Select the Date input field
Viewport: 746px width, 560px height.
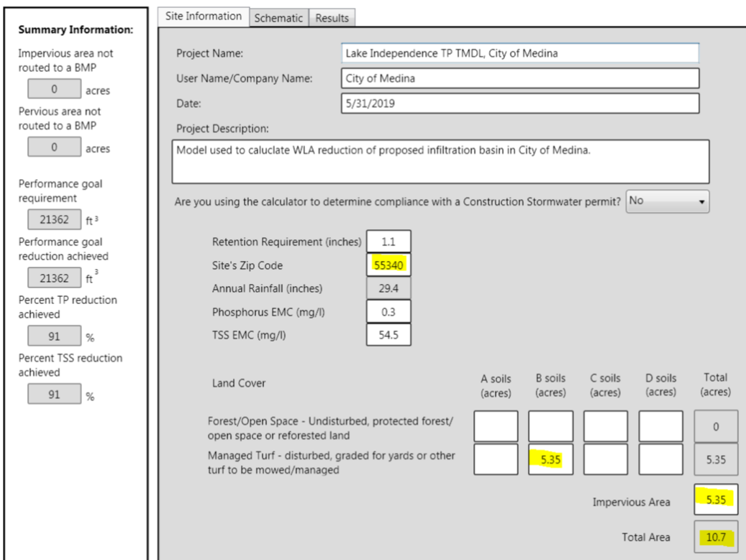(x=521, y=104)
